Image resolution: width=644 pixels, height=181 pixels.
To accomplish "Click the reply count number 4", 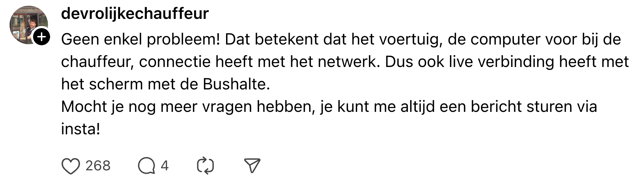I will pyautogui.click(x=164, y=166).
